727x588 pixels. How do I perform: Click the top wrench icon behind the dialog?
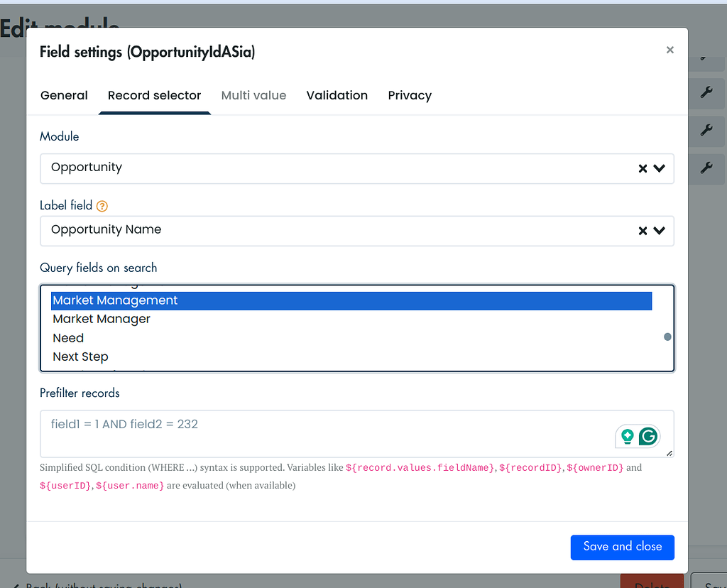(706, 93)
